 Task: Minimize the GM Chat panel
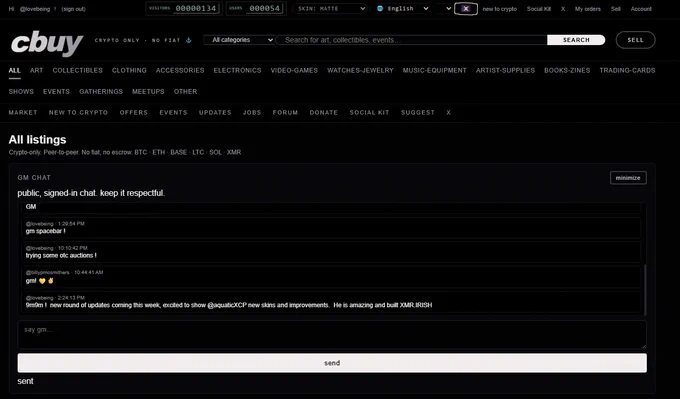coord(628,178)
